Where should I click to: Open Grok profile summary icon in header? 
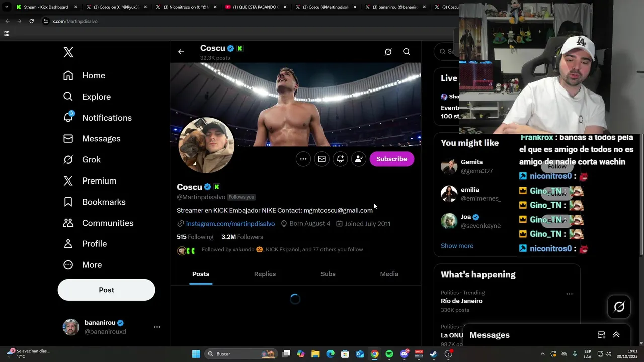[x=388, y=52]
